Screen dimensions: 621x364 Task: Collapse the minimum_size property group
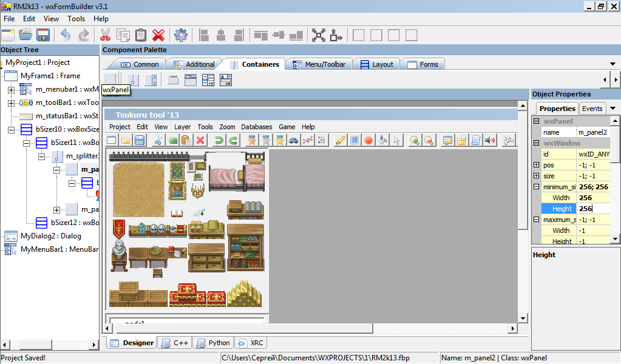click(x=536, y=187)
